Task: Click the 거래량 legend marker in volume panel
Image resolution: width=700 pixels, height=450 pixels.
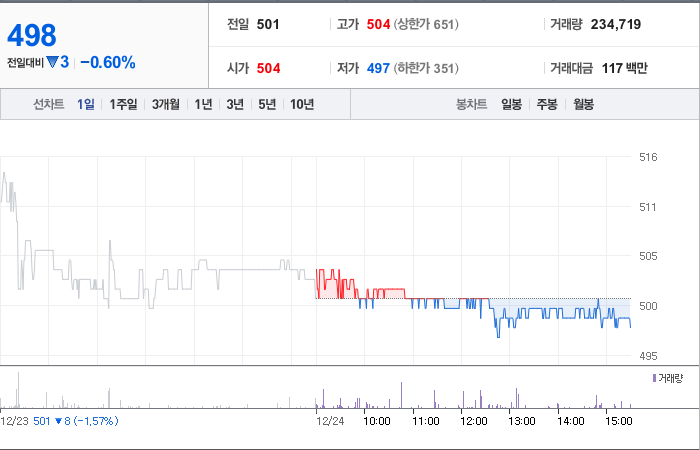Action: pos(654,379)
